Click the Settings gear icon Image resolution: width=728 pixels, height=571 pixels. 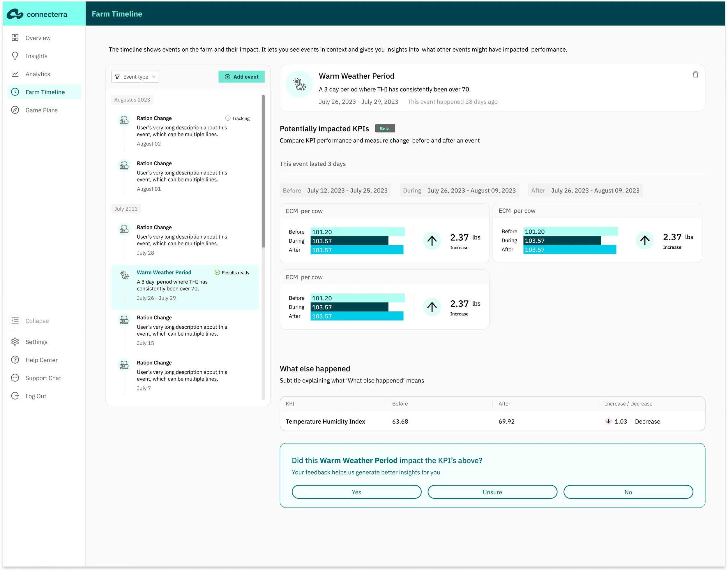point(15,342)
